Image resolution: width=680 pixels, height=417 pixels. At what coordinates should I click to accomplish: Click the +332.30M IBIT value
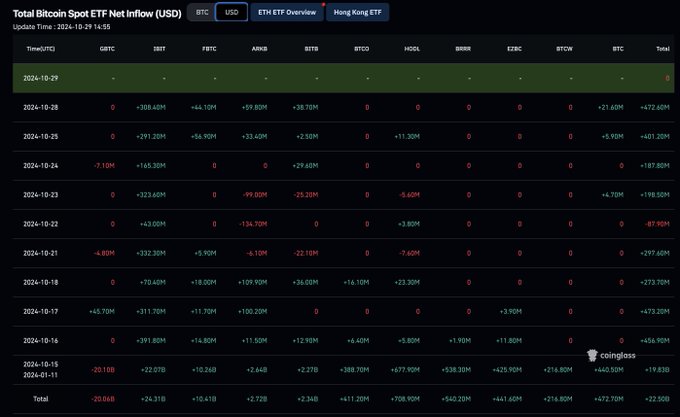click(x=150, y=253)
